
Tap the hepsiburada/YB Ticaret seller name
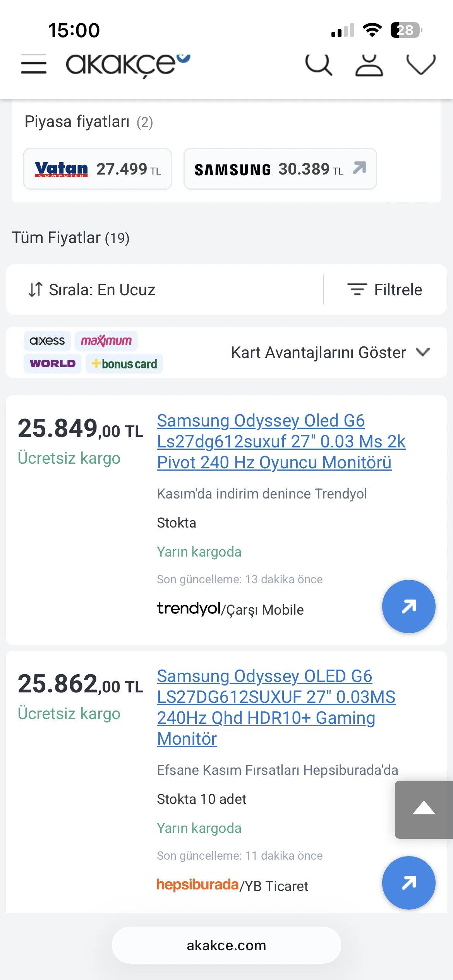click(232, 886)
